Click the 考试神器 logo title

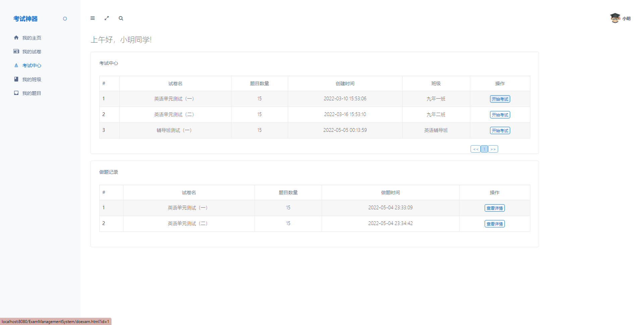click(x=25, y=19)
